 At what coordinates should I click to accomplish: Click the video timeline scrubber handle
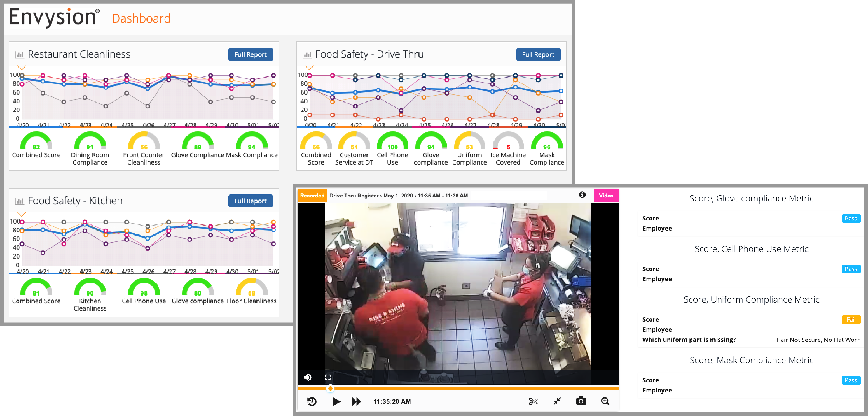pyautogui.click(x=331, y=389)
